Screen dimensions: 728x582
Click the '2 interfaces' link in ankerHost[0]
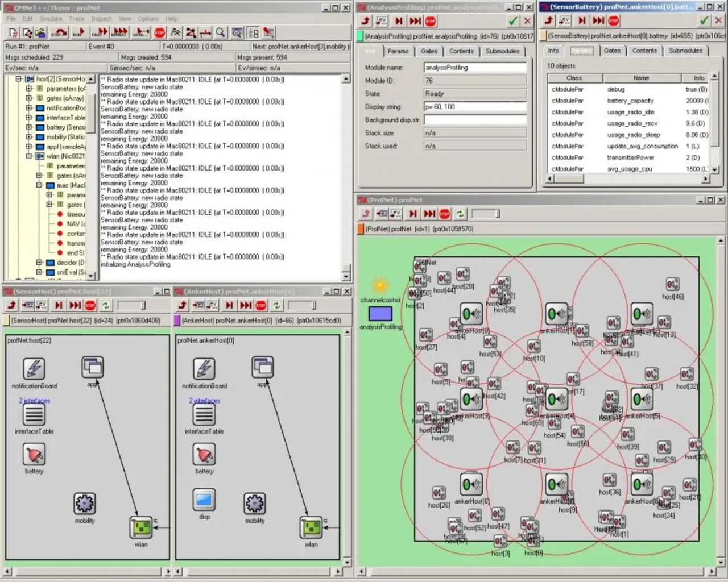(x=204, y=401)
